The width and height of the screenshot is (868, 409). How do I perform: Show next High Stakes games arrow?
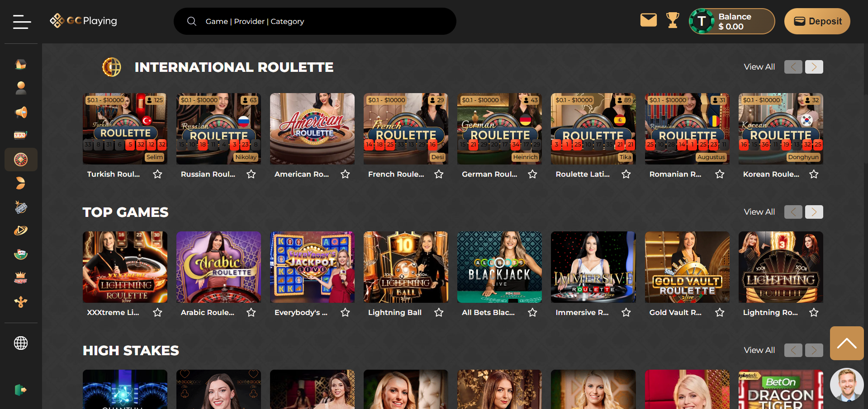[814, 350]
